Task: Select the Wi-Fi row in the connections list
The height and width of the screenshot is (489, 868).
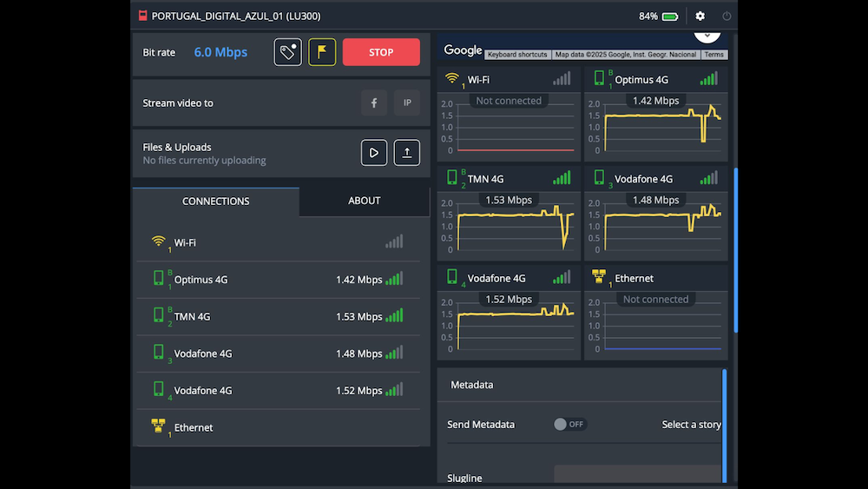Action: pos(278,242)
